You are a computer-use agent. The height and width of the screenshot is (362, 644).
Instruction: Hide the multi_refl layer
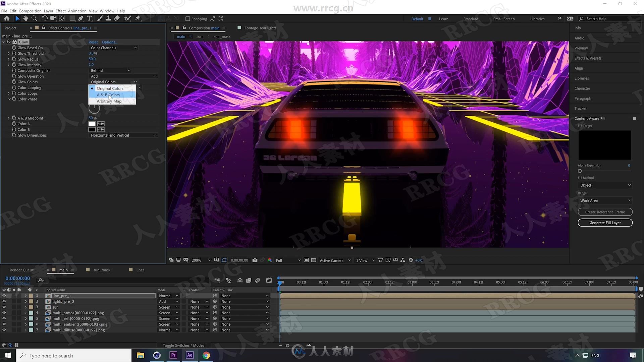click(x=4, y=319)
